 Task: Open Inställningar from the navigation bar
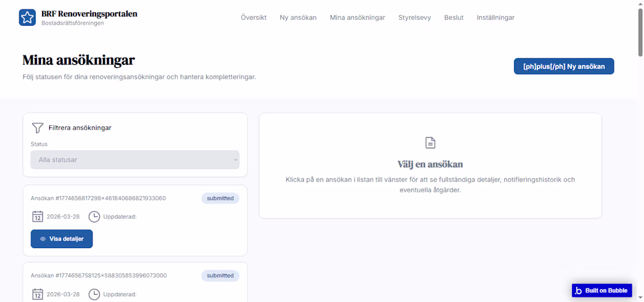(x=495, y=18)
